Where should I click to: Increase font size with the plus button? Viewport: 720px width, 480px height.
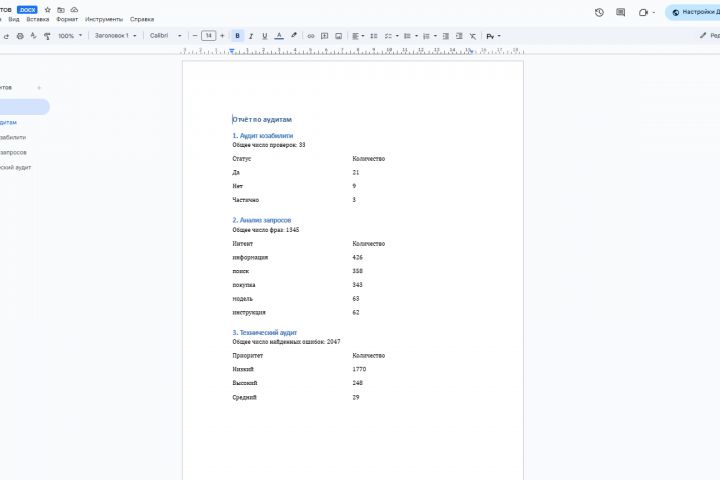[222, 36]
